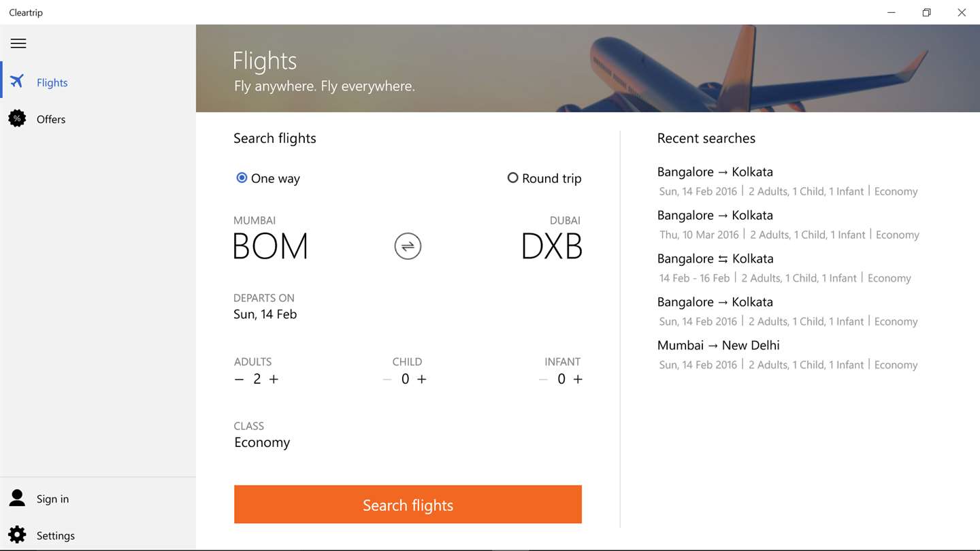This screenshot has width=980, height=551.
Task: Open Settings via the gear icon
Action: click(x=17, y=535)
